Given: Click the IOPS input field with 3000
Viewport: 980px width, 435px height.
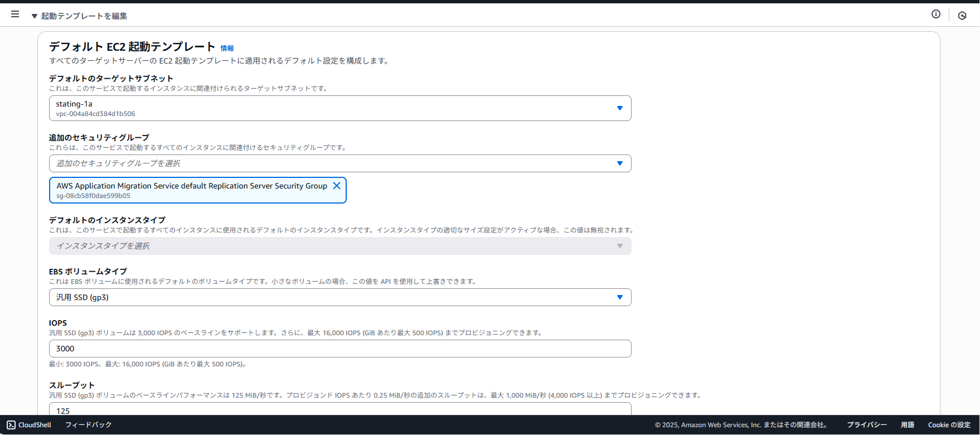Looking at the screenshot, I should (x=340, y=349).
